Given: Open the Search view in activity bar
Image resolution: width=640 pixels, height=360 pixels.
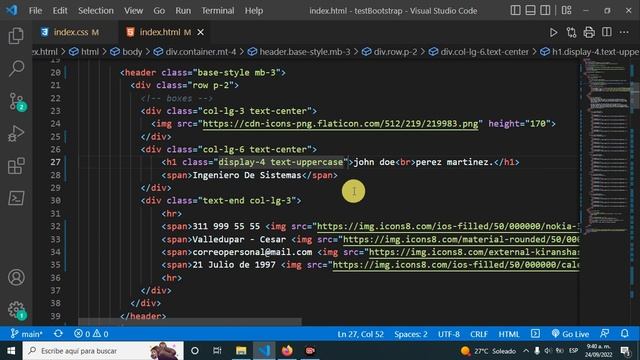Looking at the screenshot, I should pos(16,68).
